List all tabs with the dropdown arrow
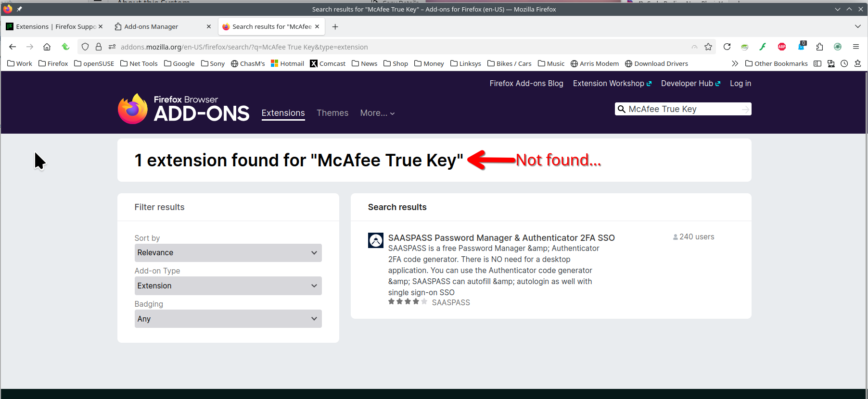Image resolution: width=868 pixels, height=399 pixels. [858, 26]
